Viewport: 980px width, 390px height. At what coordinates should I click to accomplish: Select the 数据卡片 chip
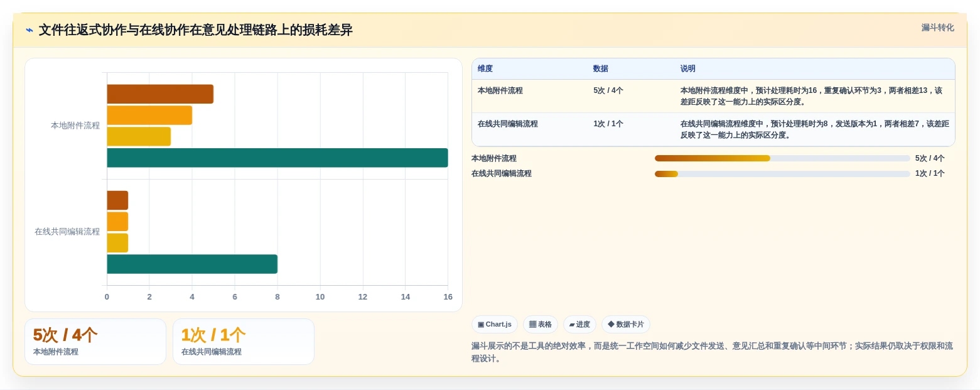[626, 325]
